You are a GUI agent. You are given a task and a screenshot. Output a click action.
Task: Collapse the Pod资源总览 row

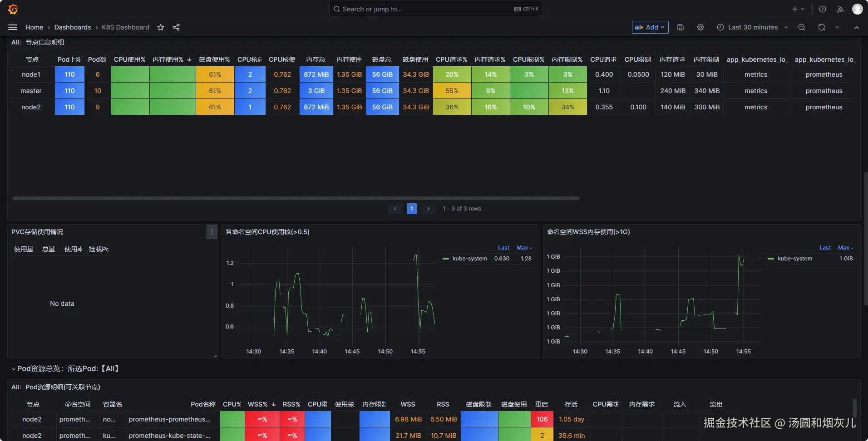[14, 369]
